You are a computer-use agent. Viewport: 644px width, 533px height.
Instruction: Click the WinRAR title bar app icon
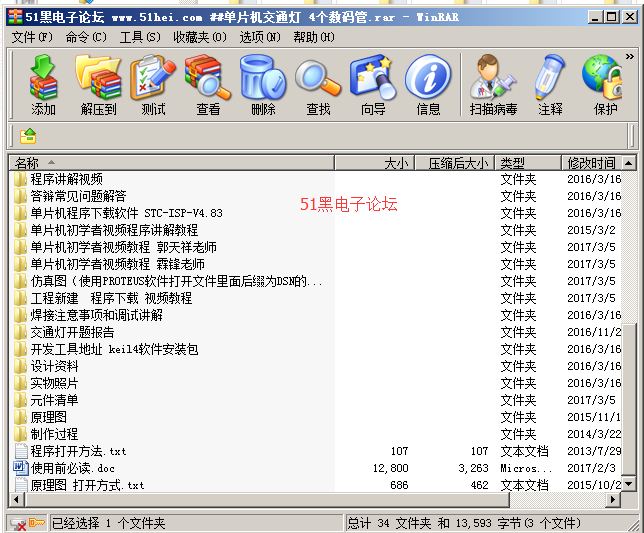click(x=15, y=17)
